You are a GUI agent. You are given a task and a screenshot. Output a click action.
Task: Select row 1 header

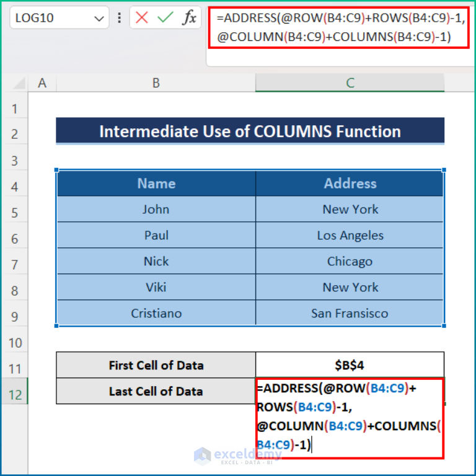coord(15,105)
